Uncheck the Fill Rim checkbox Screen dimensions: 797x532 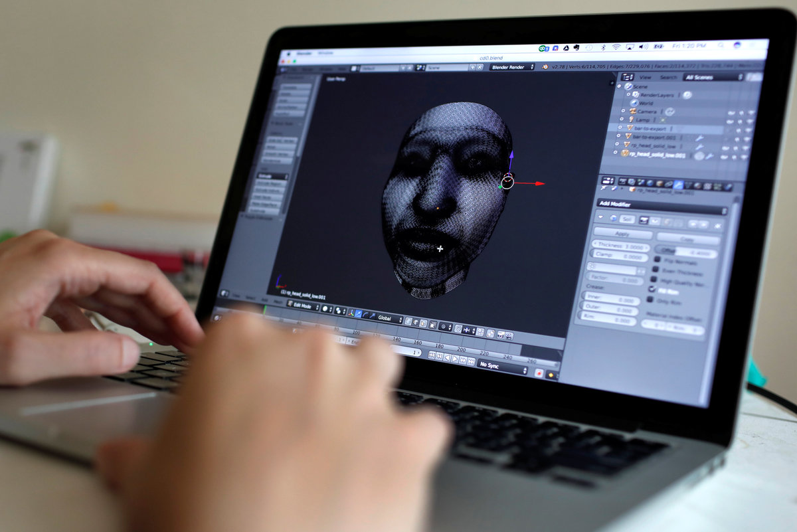pos(652,289)
